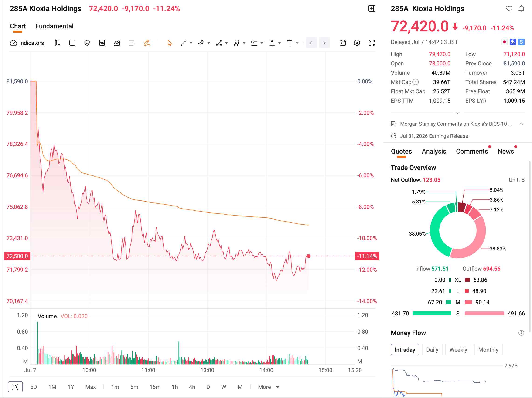Open the chart layers overlay icon
This screenshot has height=398, width=532.
(87, 43)
